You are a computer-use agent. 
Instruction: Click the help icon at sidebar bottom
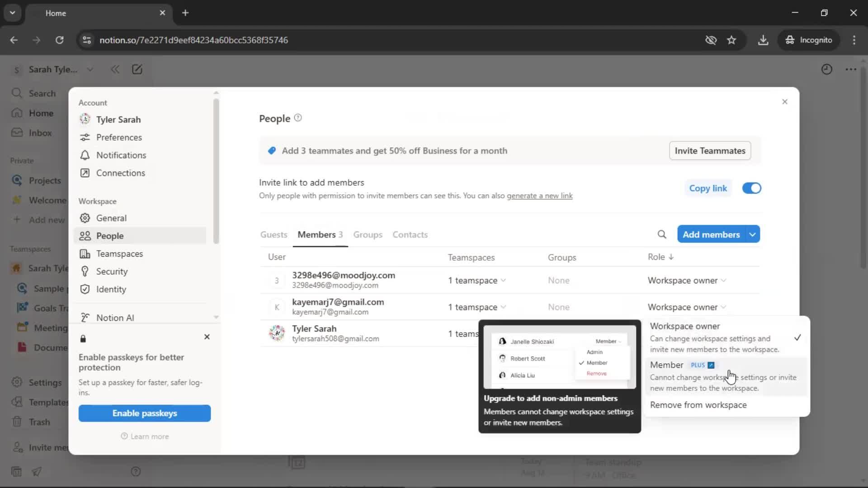click(136, 472)
